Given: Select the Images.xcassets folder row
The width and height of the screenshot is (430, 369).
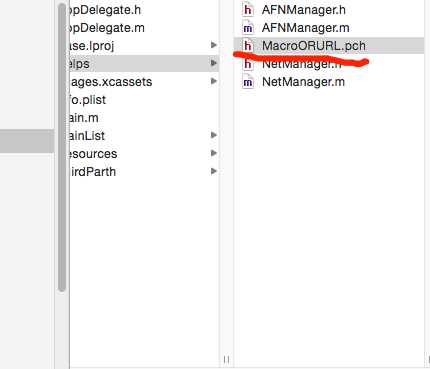Looking at the screenshot, I should (144, 82).
